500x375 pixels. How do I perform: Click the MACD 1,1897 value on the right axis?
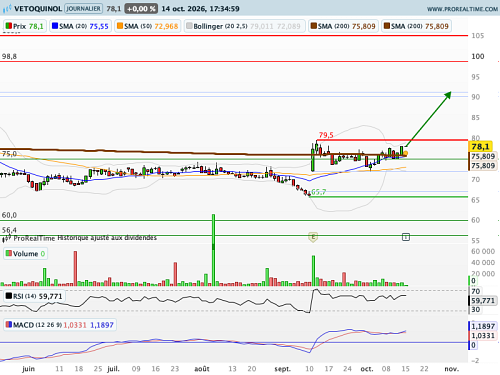tap(483, 326)
